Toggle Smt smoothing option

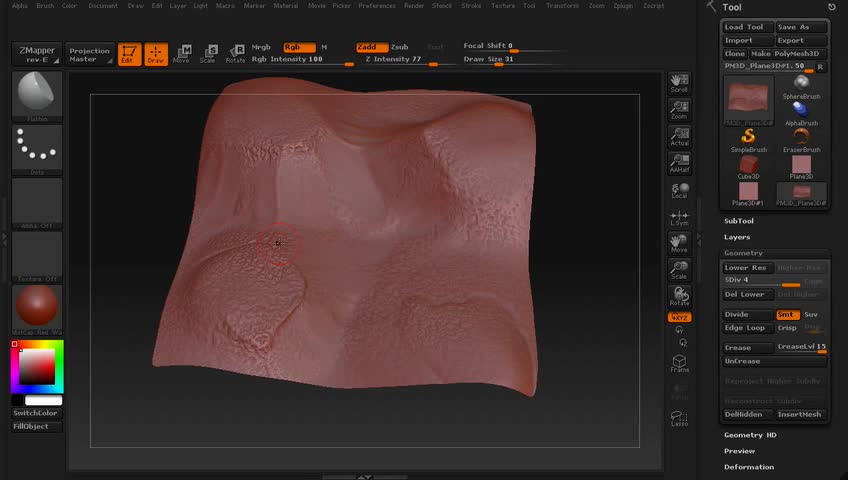(x=787, y=315)
